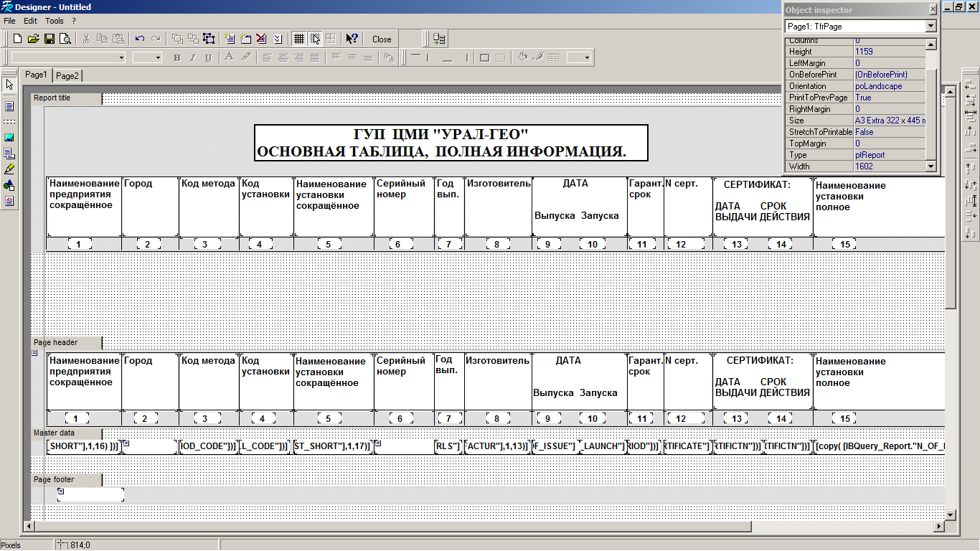
Task: Open the highlight attributes tool
Action: tap(245, 58)
